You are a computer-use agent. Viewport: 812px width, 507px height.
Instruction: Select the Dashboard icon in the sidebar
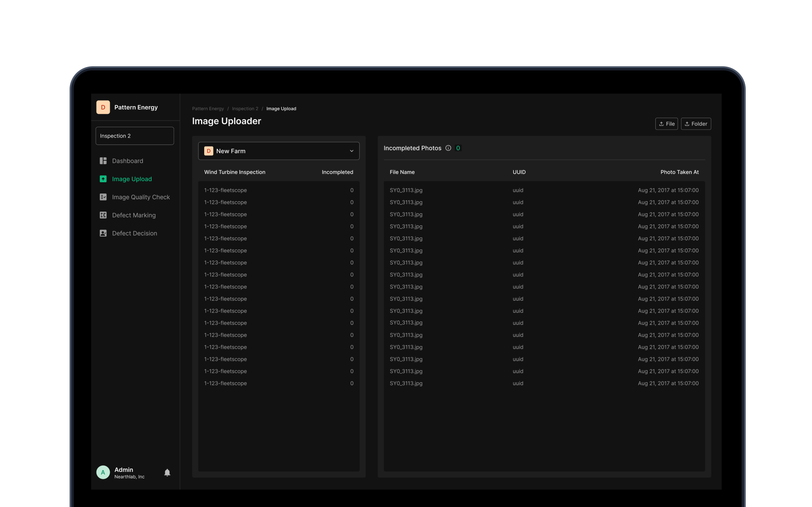(x=103, y=161)
